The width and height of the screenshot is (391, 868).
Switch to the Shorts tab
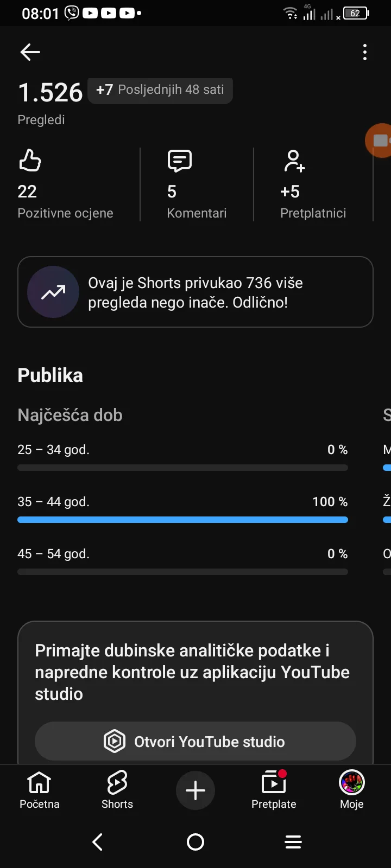point(117,790)
